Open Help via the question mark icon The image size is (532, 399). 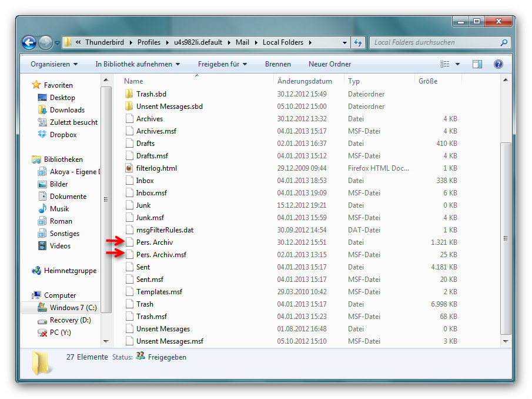click(x=498, y=64)
